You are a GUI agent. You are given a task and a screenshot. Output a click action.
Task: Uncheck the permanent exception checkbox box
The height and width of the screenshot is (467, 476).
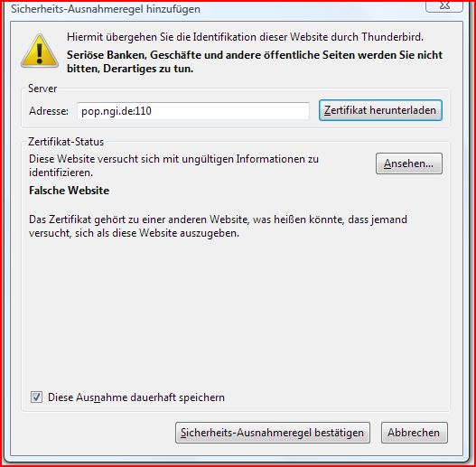pyautogui.click(x=36, y=397)
